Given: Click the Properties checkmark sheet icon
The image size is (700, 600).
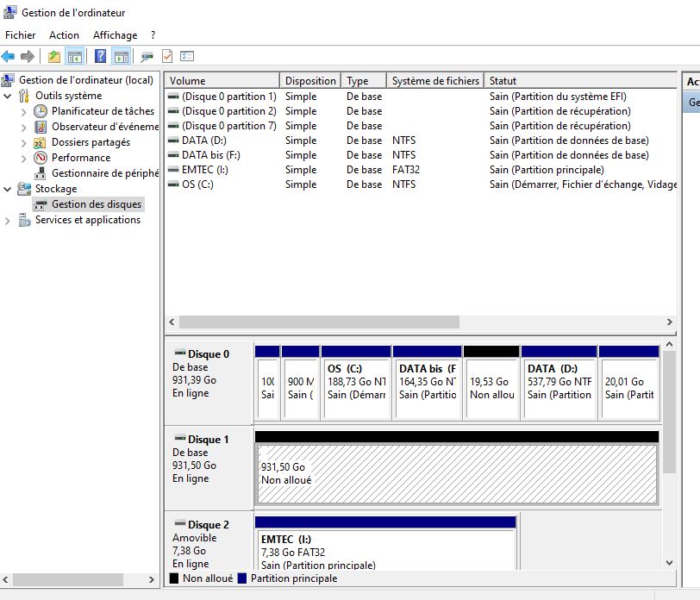Looking at the screenshot, I should click(167, 57).
